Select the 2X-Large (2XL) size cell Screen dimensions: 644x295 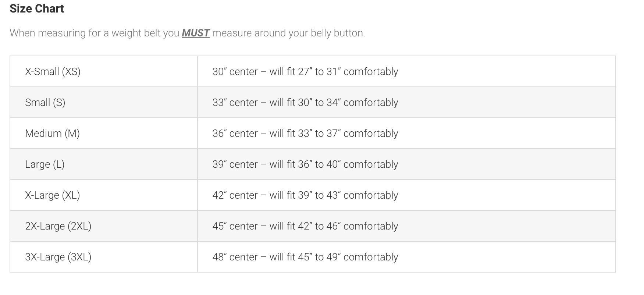pyautogui.click(x=104, y=226)
